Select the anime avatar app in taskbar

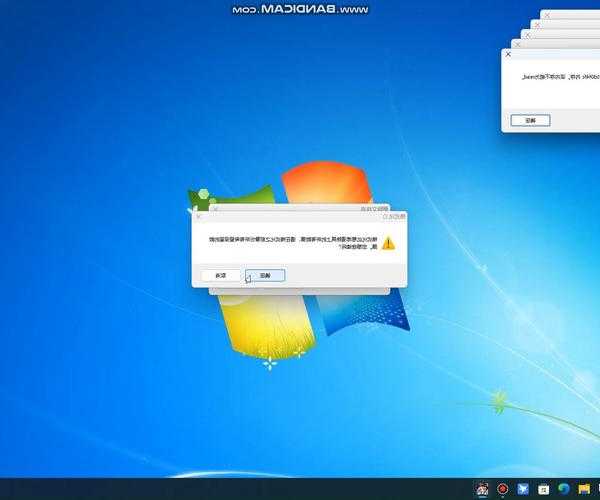481,489
